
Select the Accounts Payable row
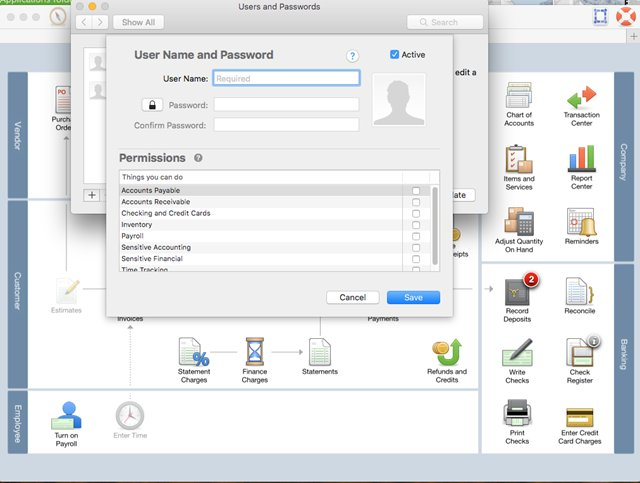[275, 190]
